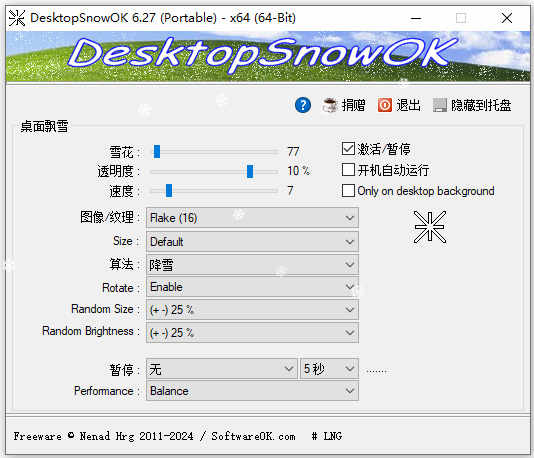Open help via blue question mark icon

click(303, 105)
